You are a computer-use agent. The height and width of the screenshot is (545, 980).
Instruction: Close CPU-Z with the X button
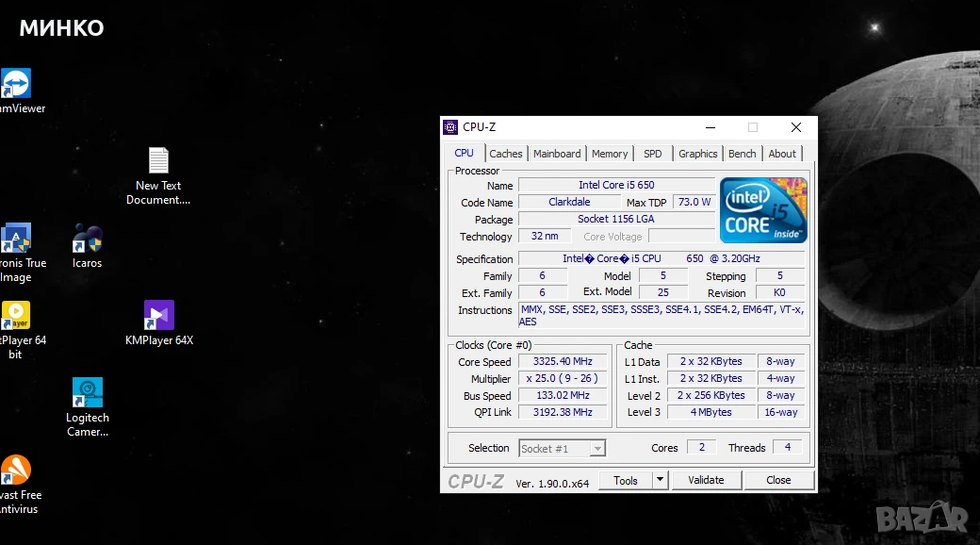coord(795,127)
